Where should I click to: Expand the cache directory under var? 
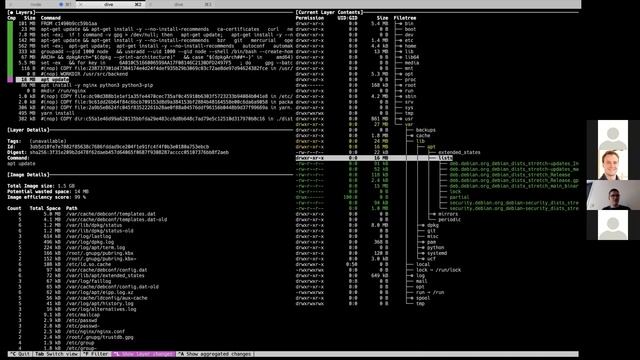tap(423, 136)
